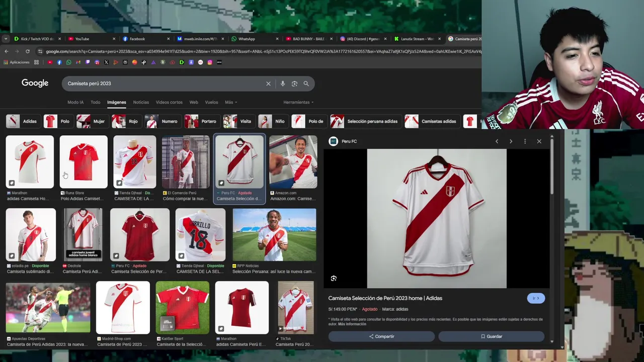644x362 pixels.
Task: Click the Google logo
Action: pyautogui.click(x=35, y=83)
